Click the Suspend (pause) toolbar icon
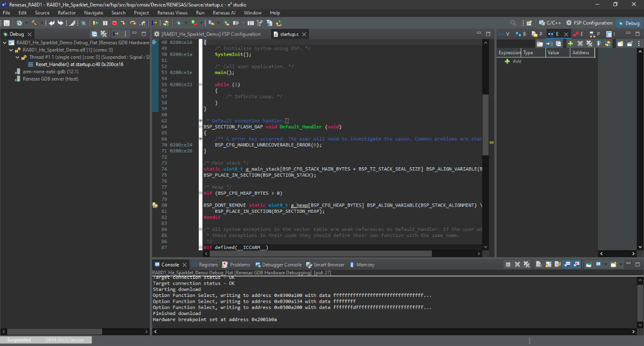Viewport: 644px width, 346px height. click(x=105, y=23)
